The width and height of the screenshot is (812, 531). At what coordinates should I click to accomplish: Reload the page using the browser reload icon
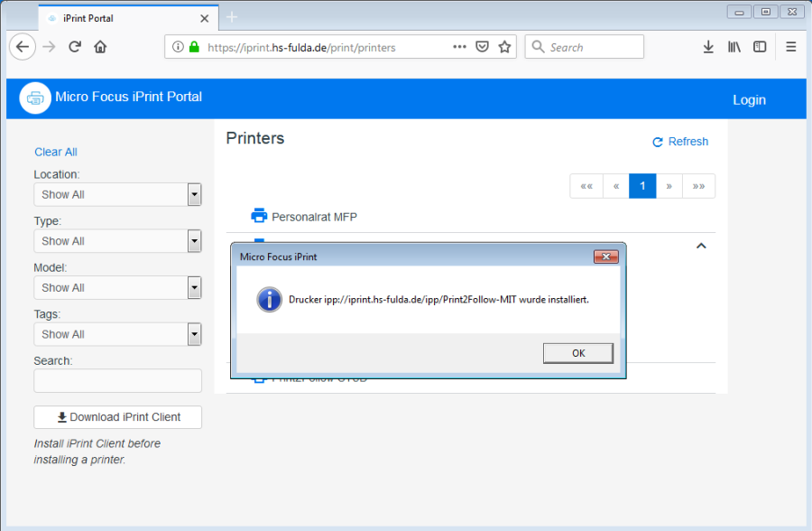(75, 46)
